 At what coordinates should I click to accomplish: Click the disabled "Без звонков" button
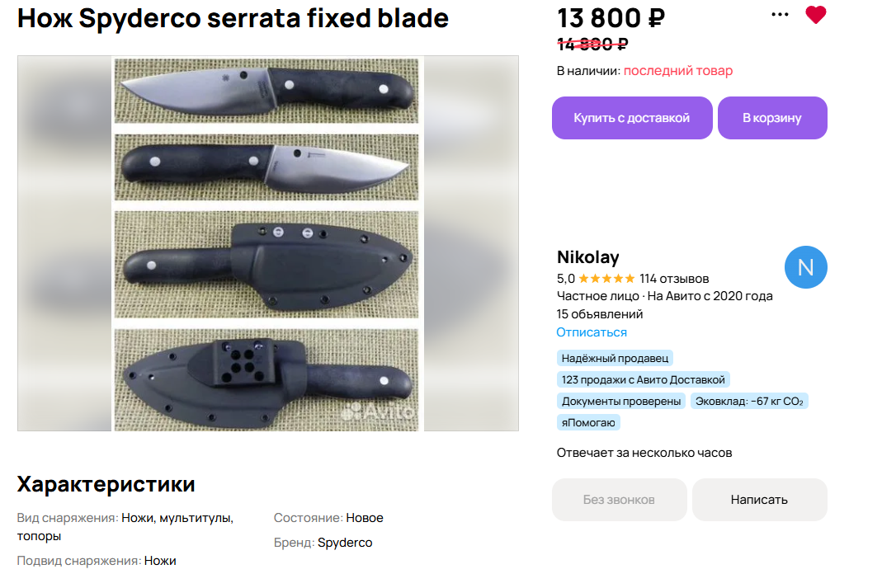[x=619, y=500]
